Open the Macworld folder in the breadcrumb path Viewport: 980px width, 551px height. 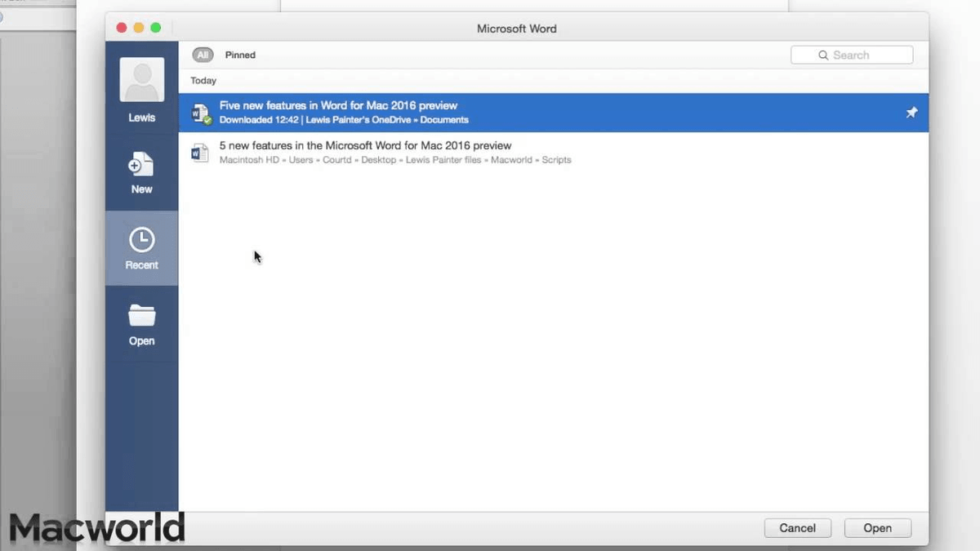512,160
